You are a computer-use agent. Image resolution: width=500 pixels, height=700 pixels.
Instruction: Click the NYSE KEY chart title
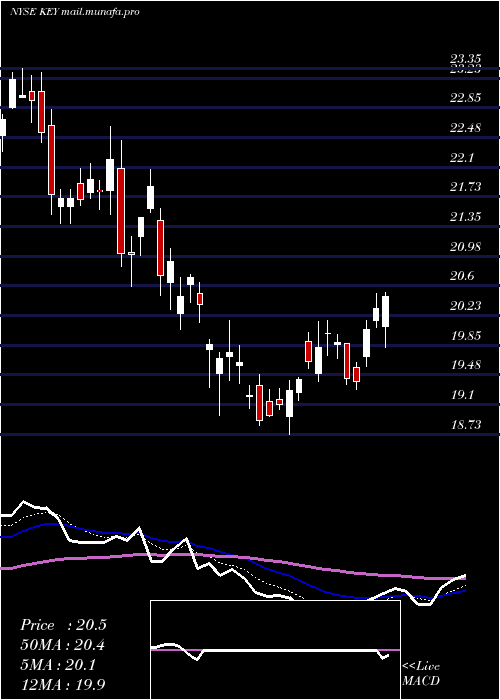pyautogui.click(x=75, y=12)
